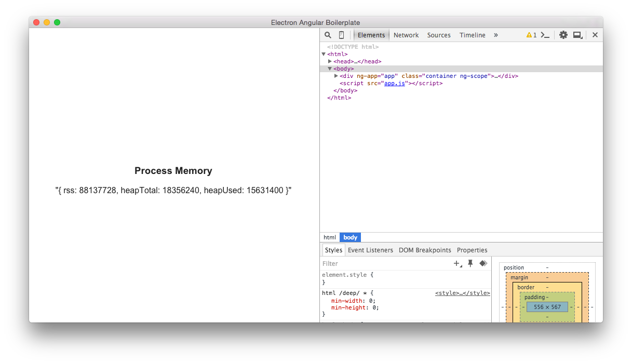The height and width of the screenshot is (364, 632).
Task: Select html in the breadcrumb bar
Action: 330,237
